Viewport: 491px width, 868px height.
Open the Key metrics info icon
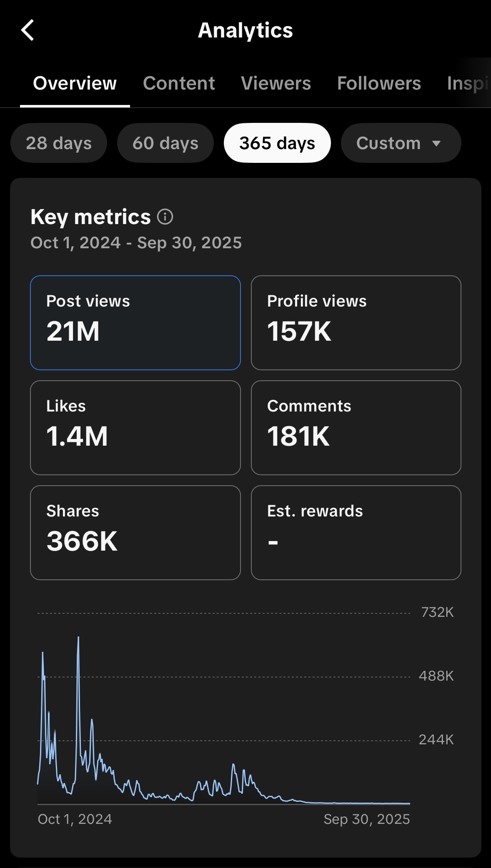tap(165, 217)
